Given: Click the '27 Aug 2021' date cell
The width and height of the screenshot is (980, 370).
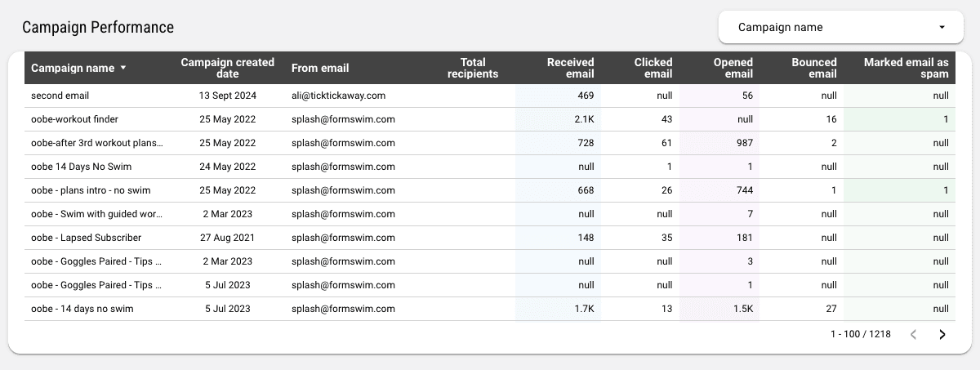Looking at the screenshot, I should click(x=228, y=238).
